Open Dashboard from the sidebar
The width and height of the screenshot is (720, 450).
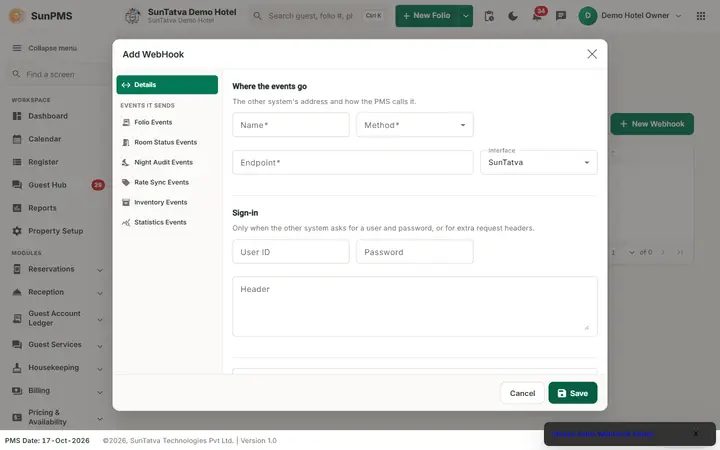pos(48,116)
